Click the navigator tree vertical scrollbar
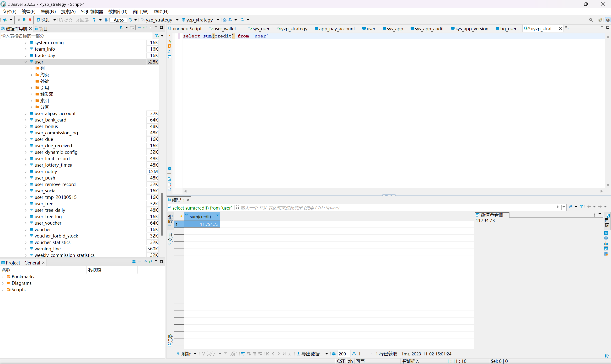This screenshot has width=611, height=364. tap(162, 214)
